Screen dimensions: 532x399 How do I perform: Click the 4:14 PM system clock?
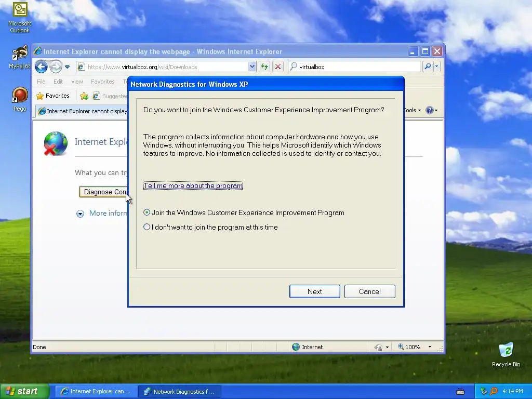pyautogui.click(x=513, y=391)
